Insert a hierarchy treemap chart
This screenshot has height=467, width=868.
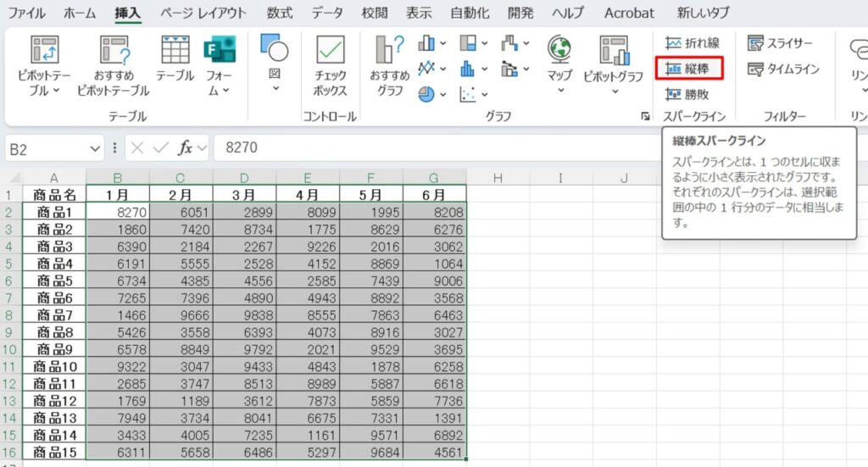468,42
